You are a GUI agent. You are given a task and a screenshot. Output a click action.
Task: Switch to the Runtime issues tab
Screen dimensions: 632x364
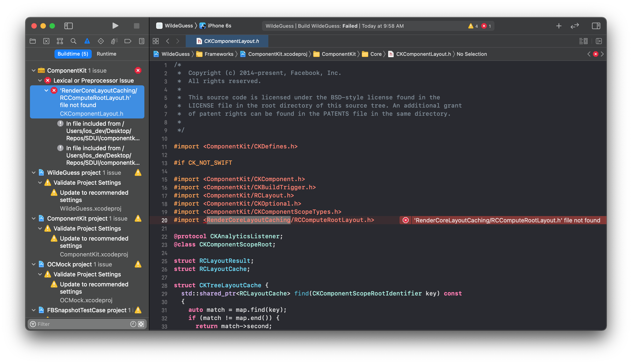click(x=106, y=54)
